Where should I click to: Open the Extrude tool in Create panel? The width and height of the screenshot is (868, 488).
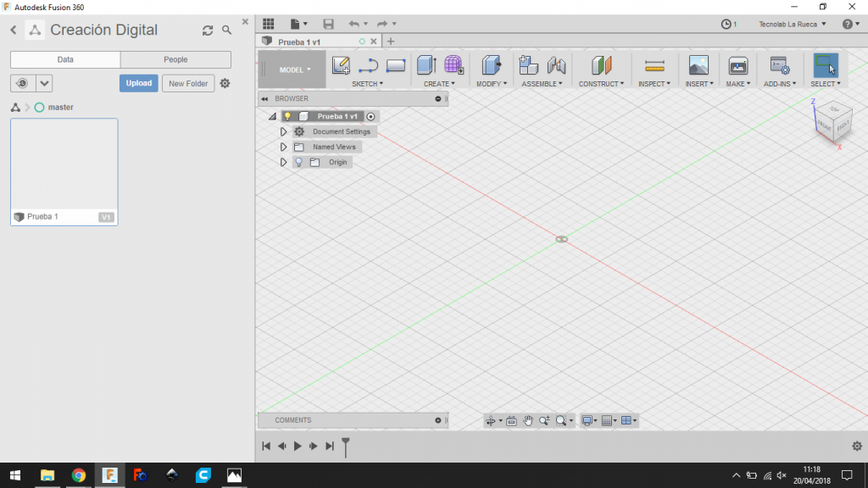(x=425, y=64)
